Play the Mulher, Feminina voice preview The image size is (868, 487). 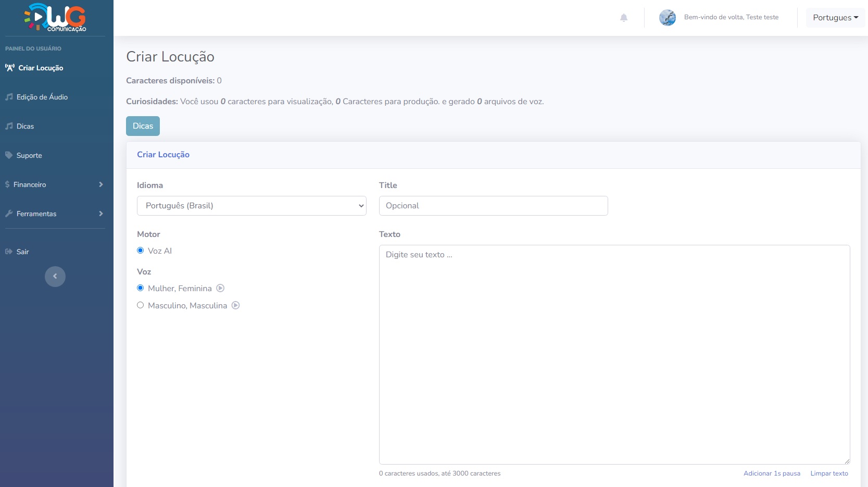[220, 288]
